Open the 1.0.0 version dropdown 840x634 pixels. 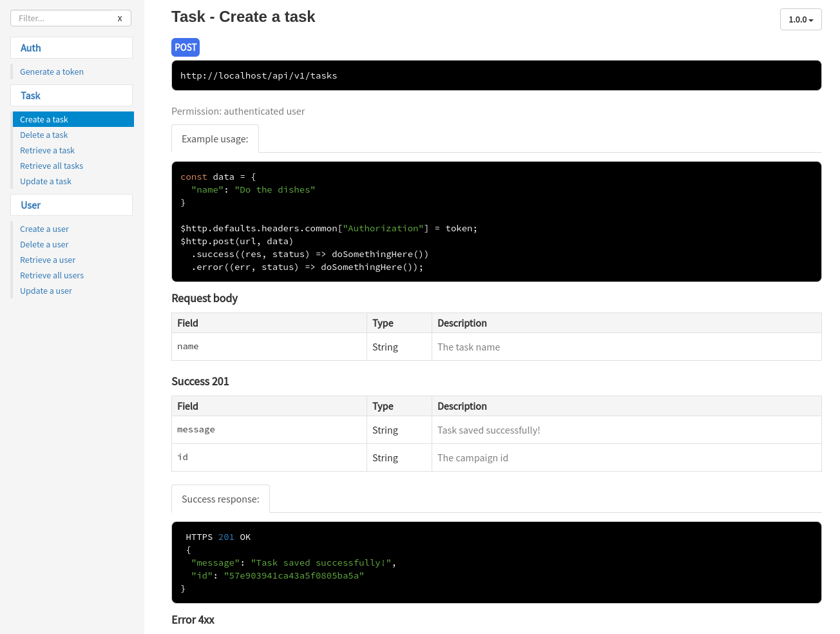click(801, 19)
